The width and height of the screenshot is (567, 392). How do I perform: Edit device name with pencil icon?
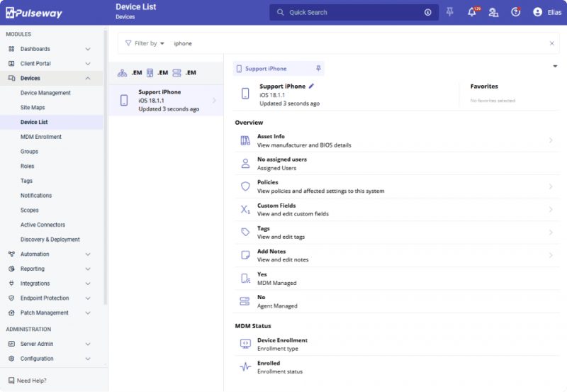tap(311, 86)
